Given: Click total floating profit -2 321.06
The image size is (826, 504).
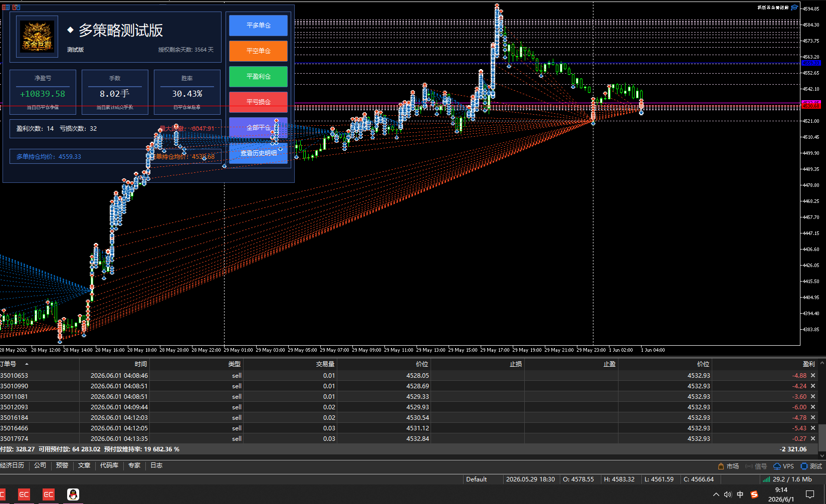Looking at the screenshot, I should (793, 449).
